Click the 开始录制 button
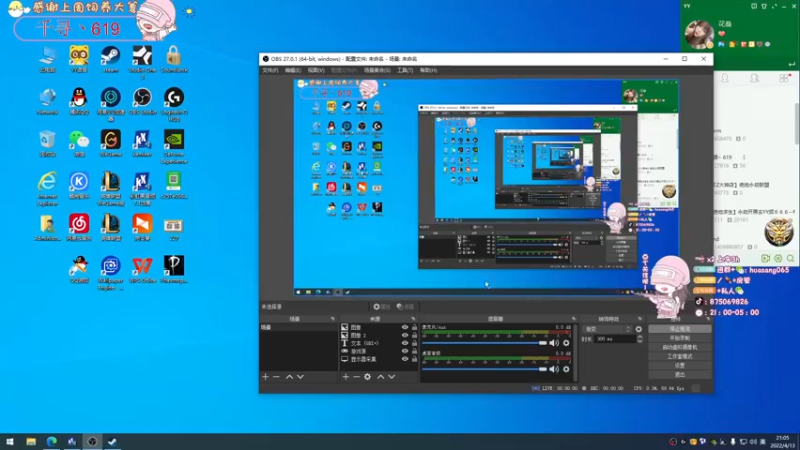The height and width of the screenshot is (450, 800). [680, 338]
